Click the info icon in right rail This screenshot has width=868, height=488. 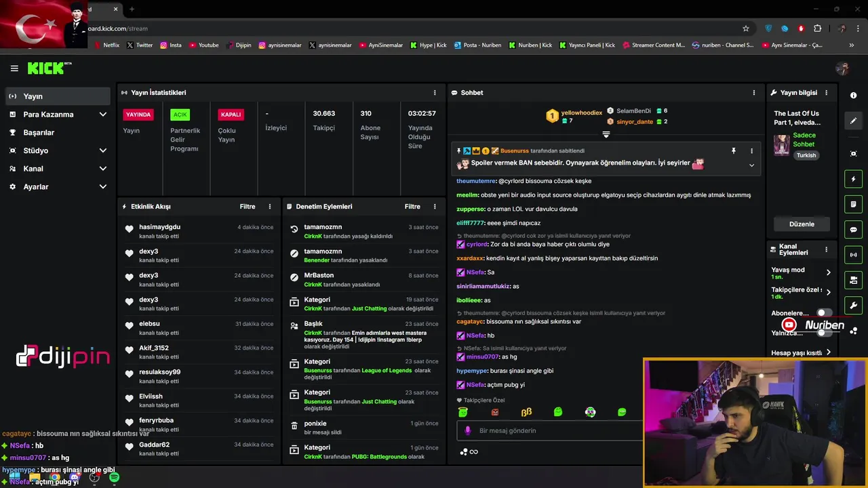point(854,96)
